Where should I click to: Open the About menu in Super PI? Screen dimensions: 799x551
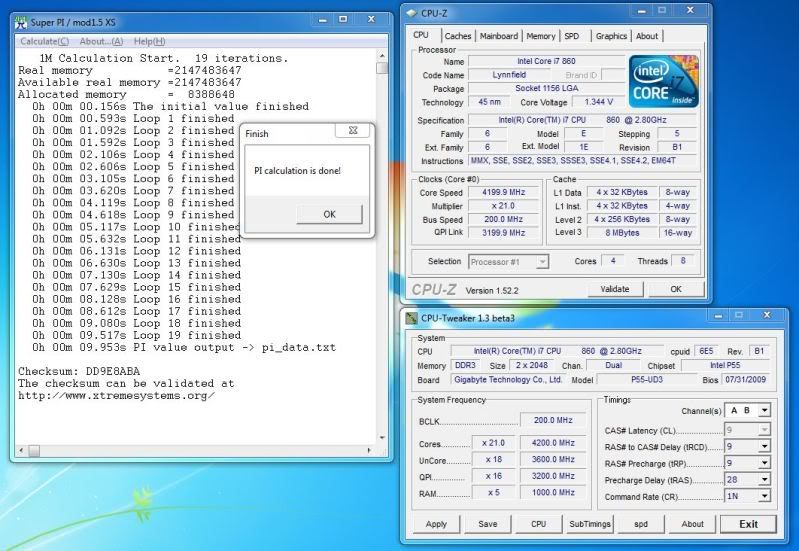101,41
